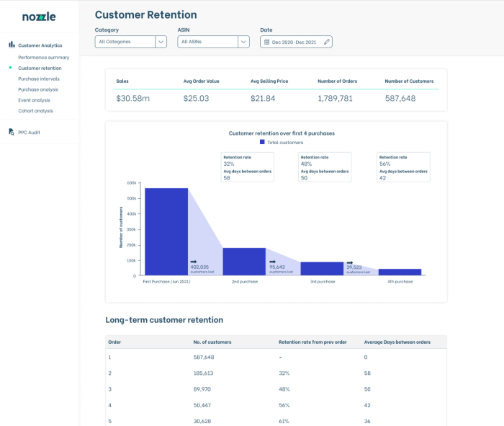Click Long-term customer retention heading
The image size is (504, 426).
click(x=164, y=320)
